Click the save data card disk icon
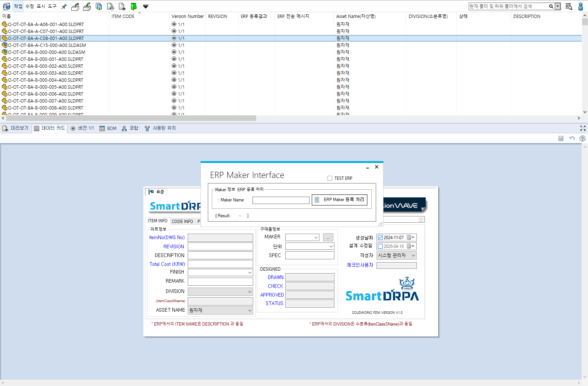 (561, 138)
